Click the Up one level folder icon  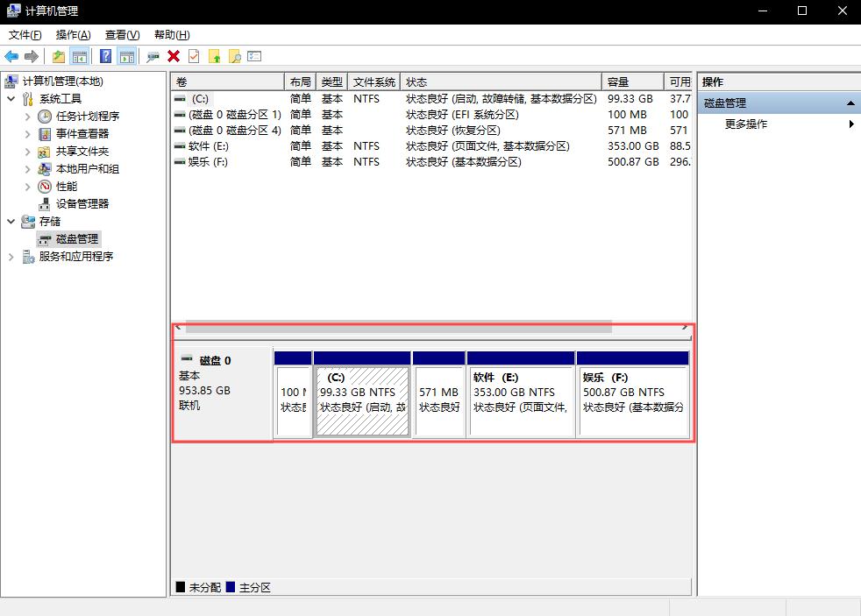click(x=58, y=56)
